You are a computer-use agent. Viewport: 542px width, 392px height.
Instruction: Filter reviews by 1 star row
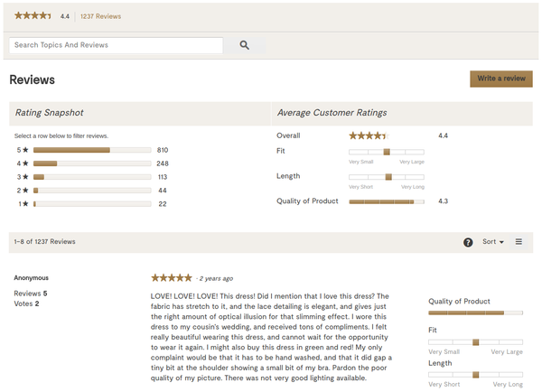91,204
